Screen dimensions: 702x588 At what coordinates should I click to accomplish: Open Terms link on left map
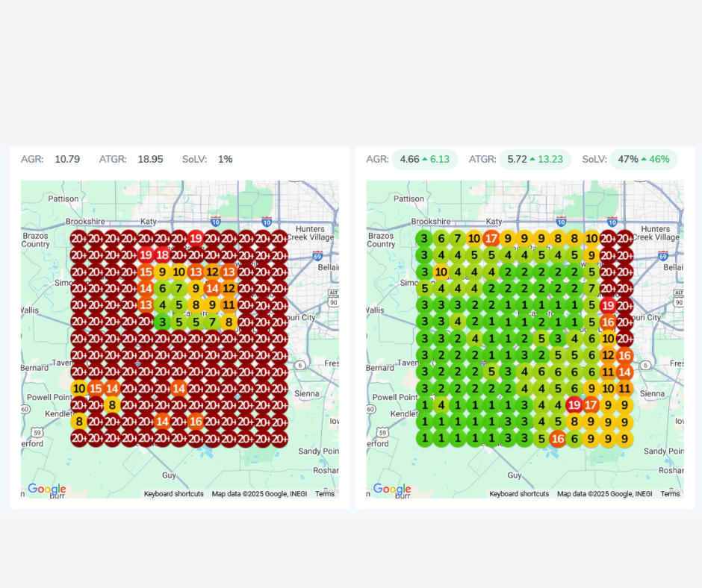(x=325, y=494)
